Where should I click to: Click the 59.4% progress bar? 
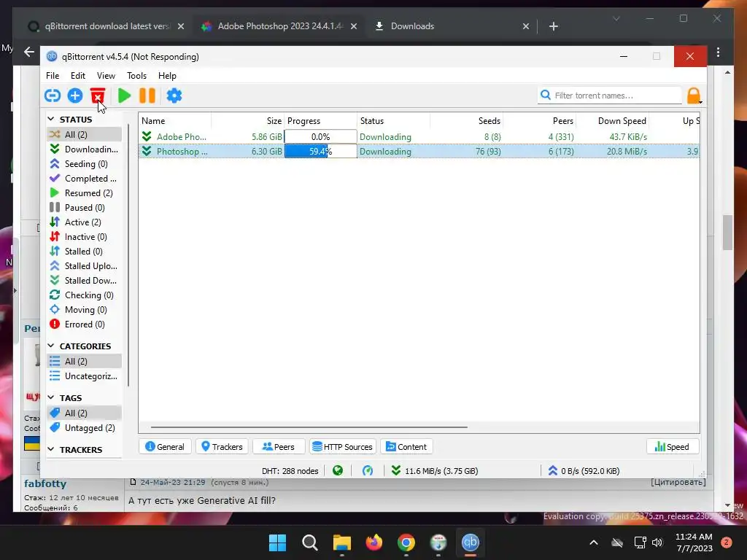coord(321,152)
